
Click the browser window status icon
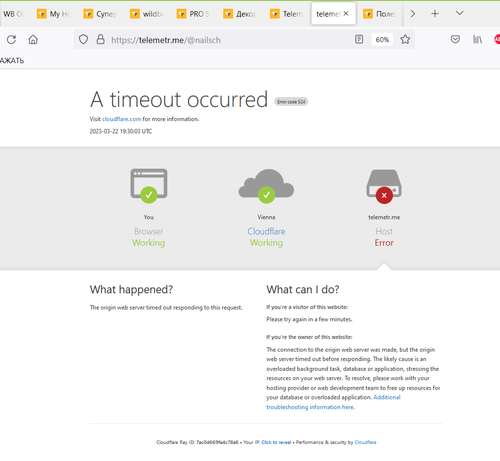point(149,186)
